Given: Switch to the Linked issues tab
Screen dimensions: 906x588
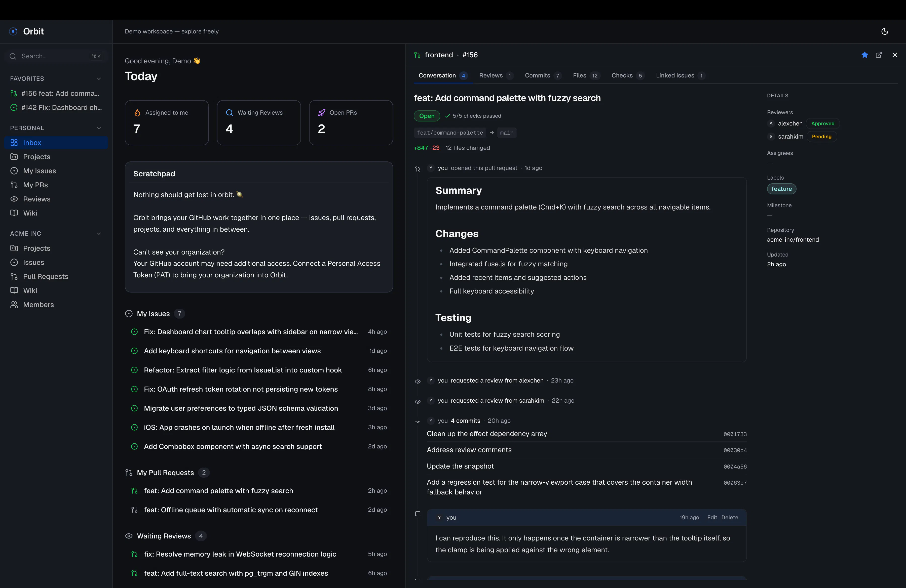Looking at the screenshot, I should (681, 75).
